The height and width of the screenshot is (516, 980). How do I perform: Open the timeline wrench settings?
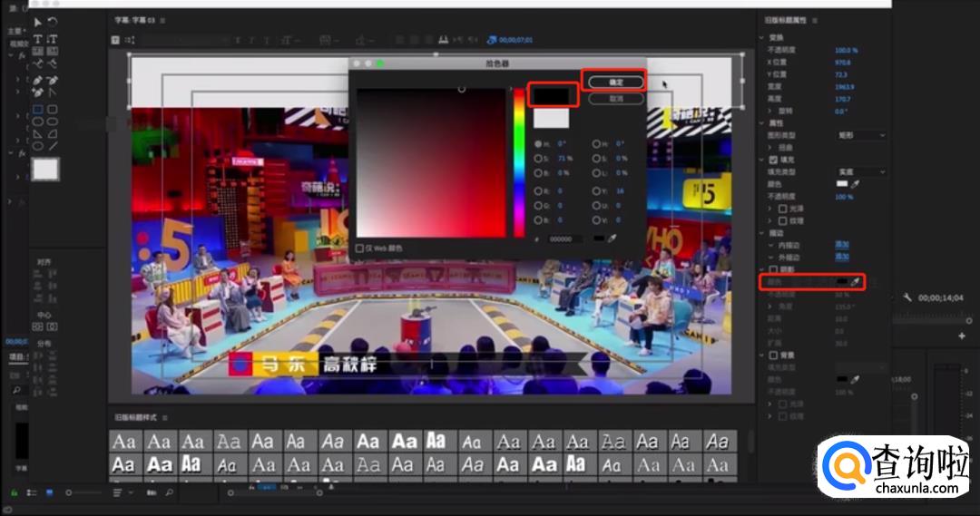pos(907,298)
